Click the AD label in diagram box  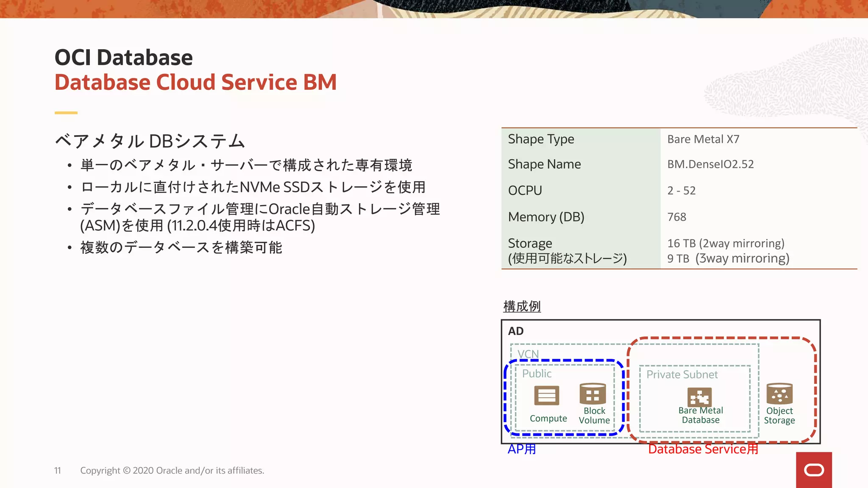(x=516, y=331)
